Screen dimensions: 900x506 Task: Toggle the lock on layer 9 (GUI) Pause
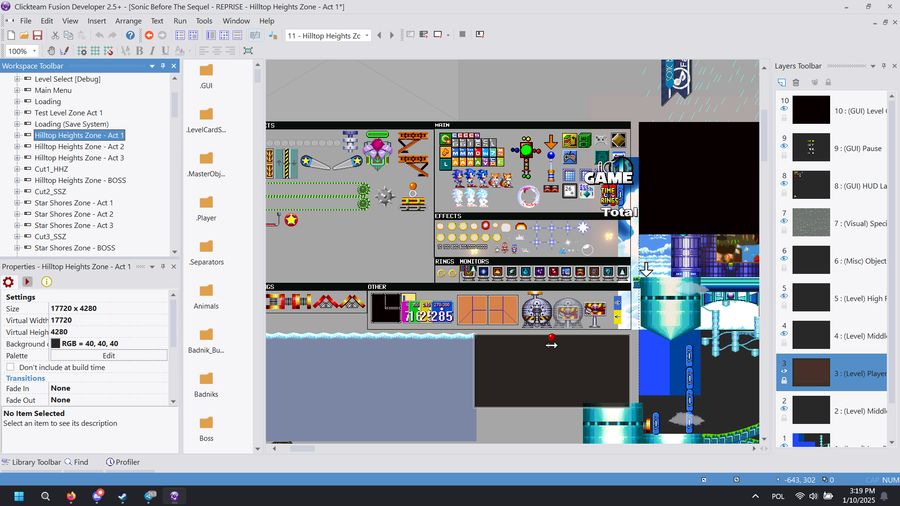tap(784, 155)
